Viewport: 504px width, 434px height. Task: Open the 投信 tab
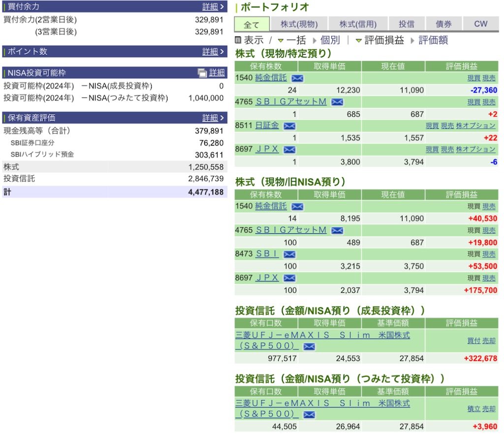click(x=407, y=24)
